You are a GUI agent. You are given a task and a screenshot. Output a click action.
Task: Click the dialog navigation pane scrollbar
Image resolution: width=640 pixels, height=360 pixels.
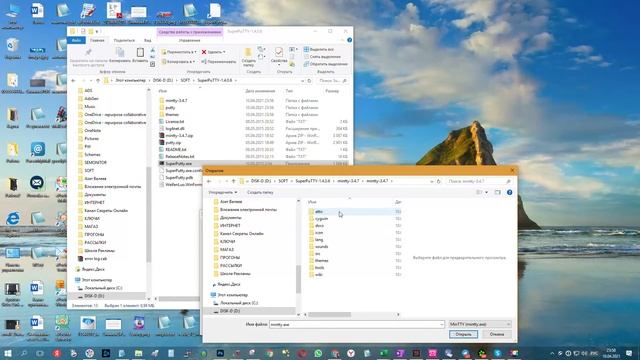pyautogui.click(x=298, y=280)
